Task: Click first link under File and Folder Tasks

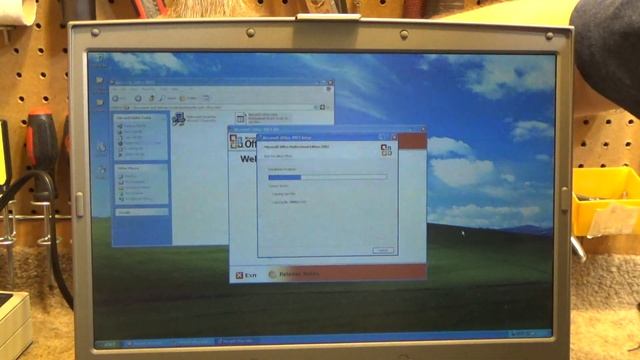Action: 131,126
